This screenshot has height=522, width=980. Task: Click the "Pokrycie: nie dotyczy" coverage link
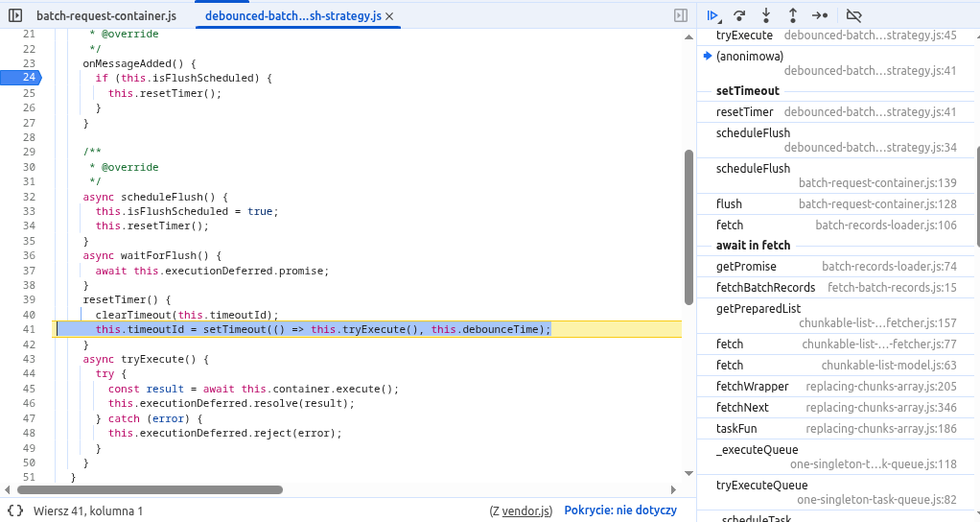click(620, 511)
